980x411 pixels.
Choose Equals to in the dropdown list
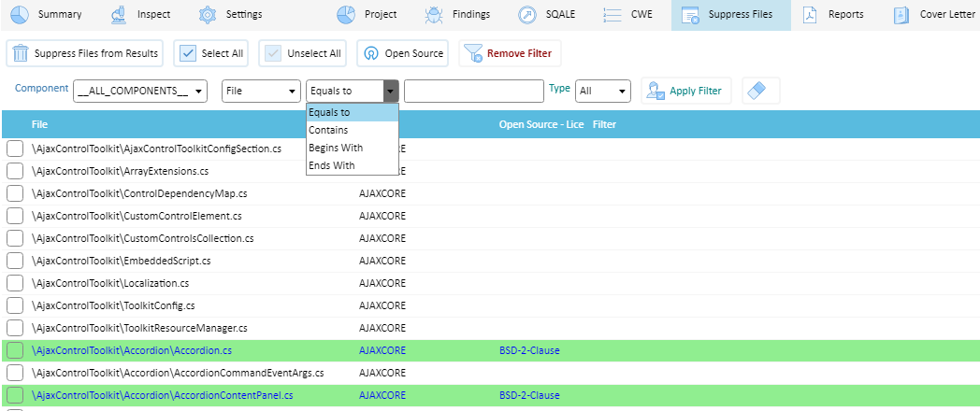[352, 112]
